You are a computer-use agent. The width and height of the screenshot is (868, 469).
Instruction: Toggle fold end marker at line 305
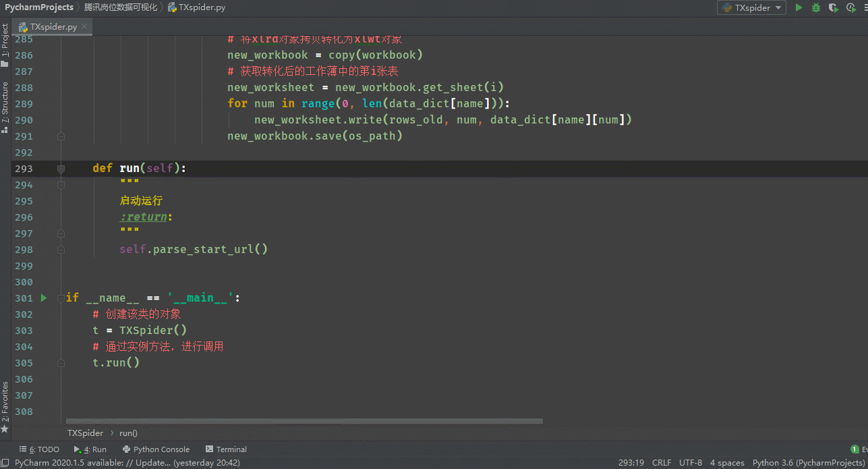pyautogui.click(x=61, y=362)
